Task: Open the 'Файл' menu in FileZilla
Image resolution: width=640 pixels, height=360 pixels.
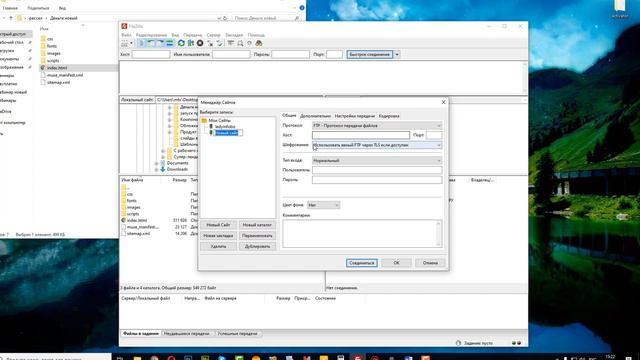Action: 126,35
